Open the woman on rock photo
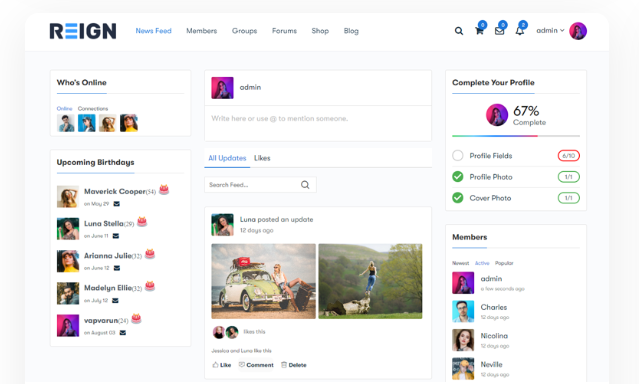The width and height of the screenshot is (639, 384). tap(370, 281)
